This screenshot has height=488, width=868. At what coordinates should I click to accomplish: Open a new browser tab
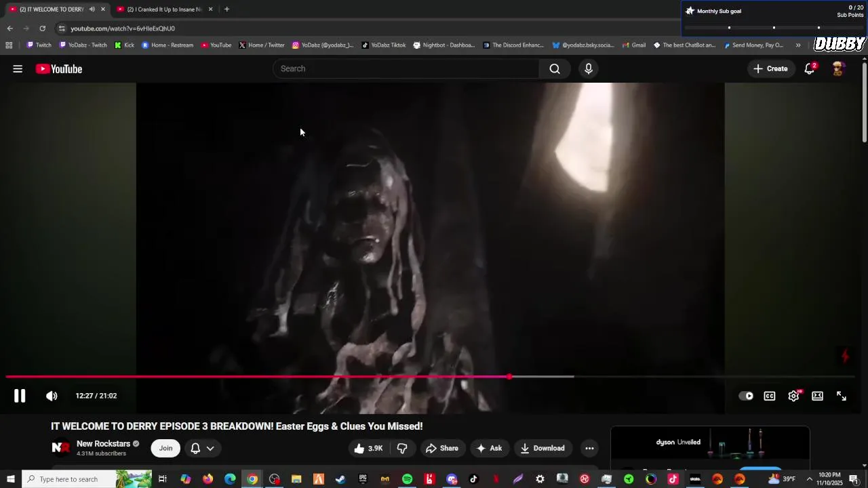tap(226, 9)
